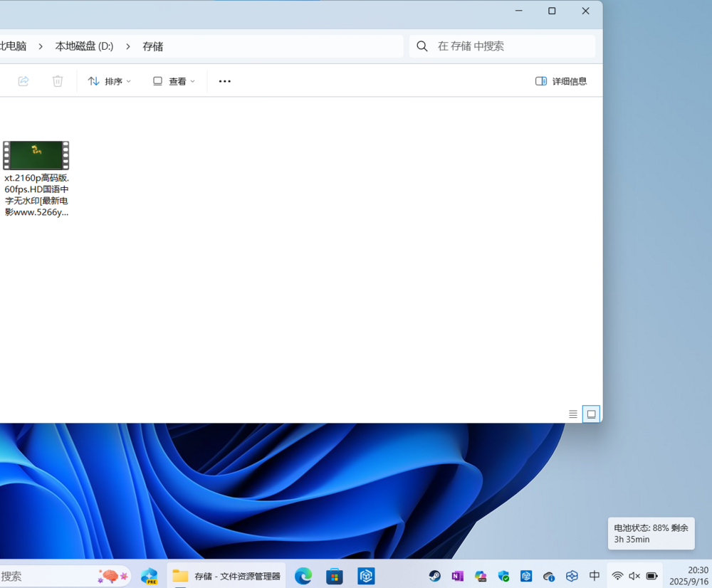Open Microsoft Edge from taskbar

303,576
